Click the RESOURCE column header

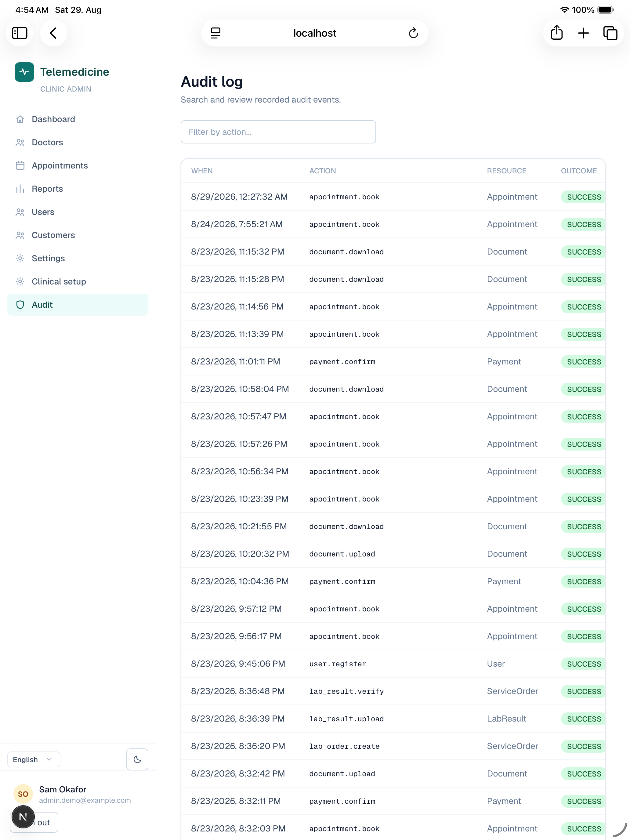(507, 171)
